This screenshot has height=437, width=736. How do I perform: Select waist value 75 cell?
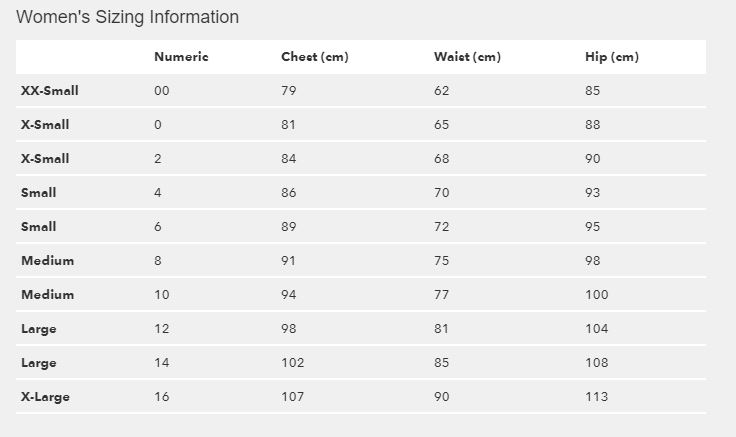(442, 261)
